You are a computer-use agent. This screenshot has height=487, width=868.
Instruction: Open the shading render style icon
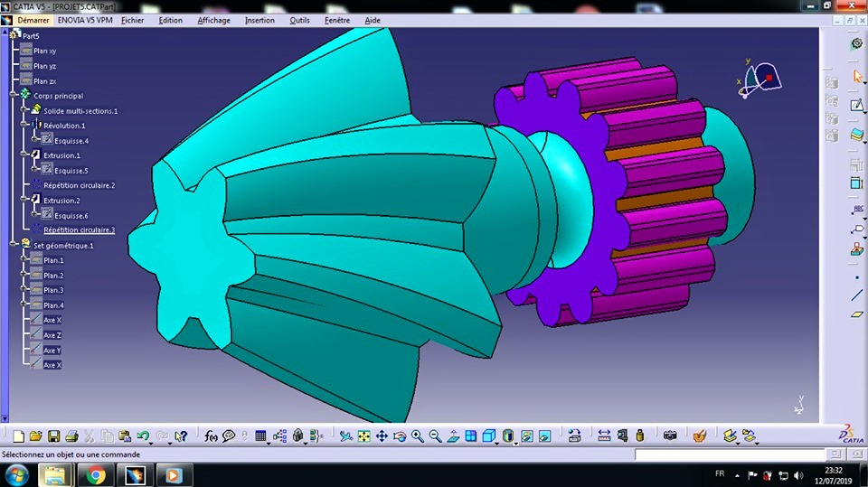[507, 436]
